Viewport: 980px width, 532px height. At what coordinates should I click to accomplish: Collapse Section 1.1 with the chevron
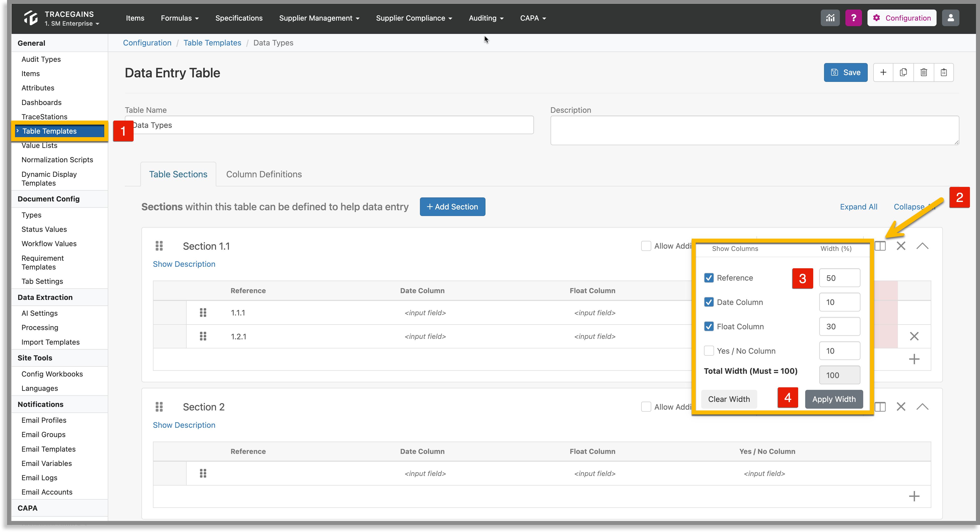click(x=922, y=246)
